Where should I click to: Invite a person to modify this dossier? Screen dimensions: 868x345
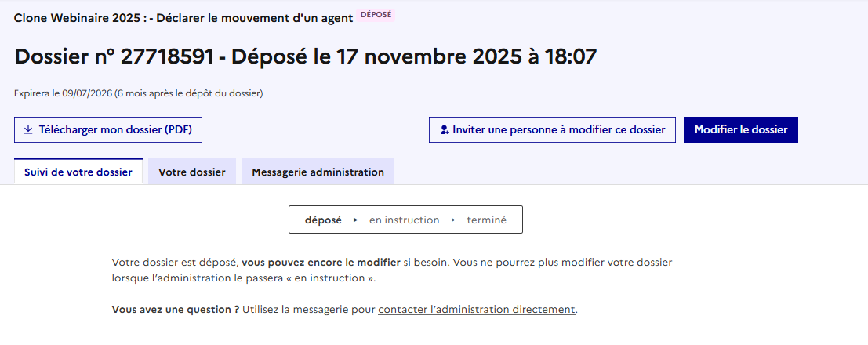click(551, 130)
